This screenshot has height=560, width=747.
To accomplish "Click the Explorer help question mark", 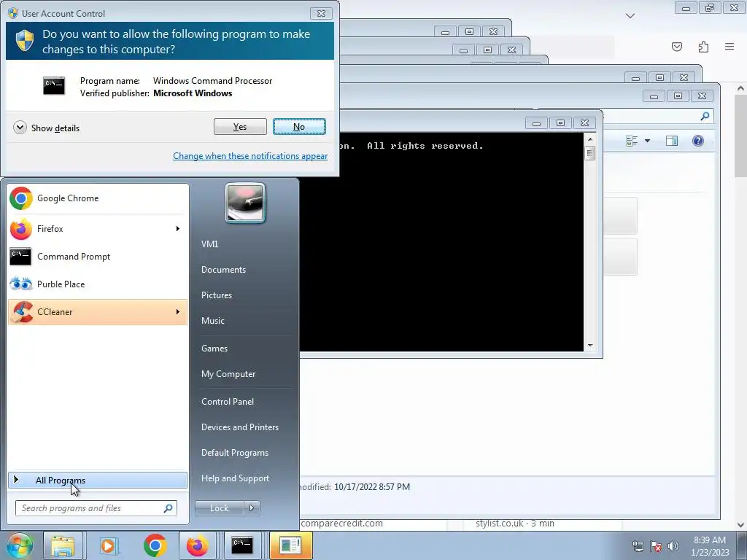I will coord(698,141).
